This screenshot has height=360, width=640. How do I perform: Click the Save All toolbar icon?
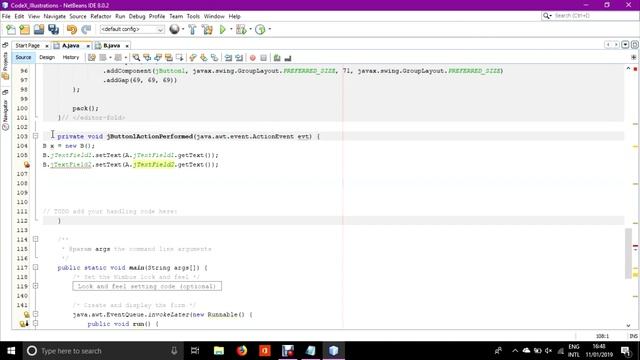coord(53,29)
